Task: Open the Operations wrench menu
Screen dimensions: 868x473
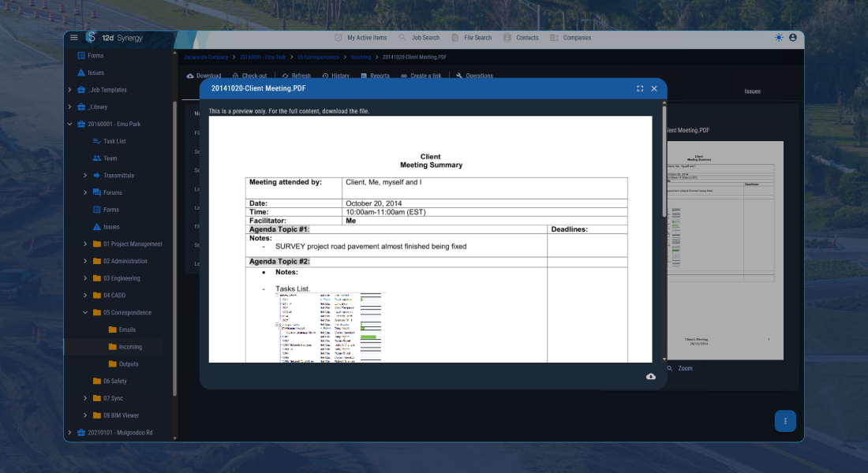Action: tap(460, 75)
